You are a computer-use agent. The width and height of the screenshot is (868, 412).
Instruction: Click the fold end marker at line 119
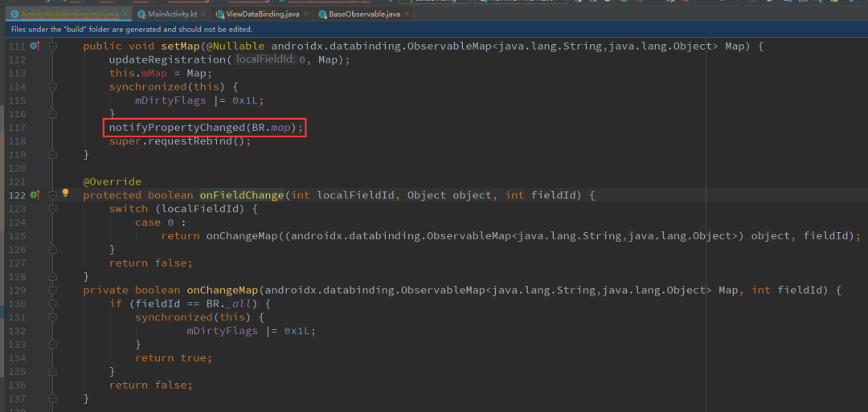click(x=52, y=154)
